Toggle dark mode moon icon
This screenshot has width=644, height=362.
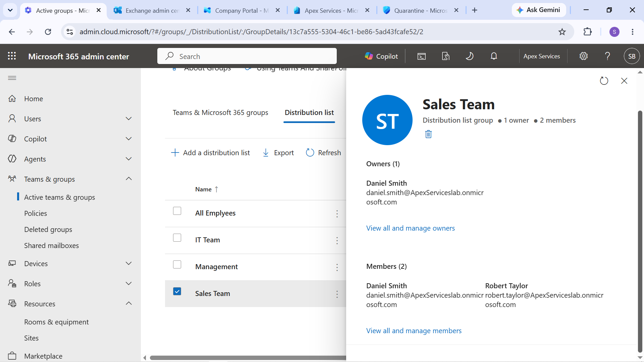pos(470,56)
